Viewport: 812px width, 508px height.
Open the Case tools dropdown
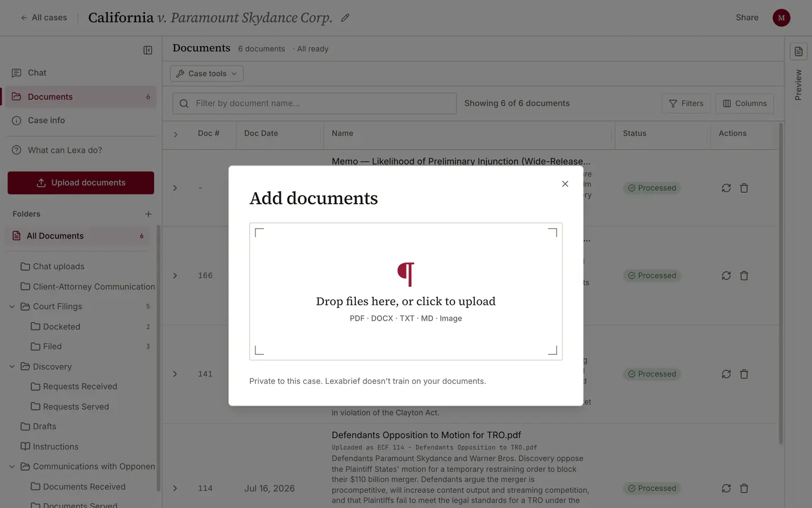(207, 73)
